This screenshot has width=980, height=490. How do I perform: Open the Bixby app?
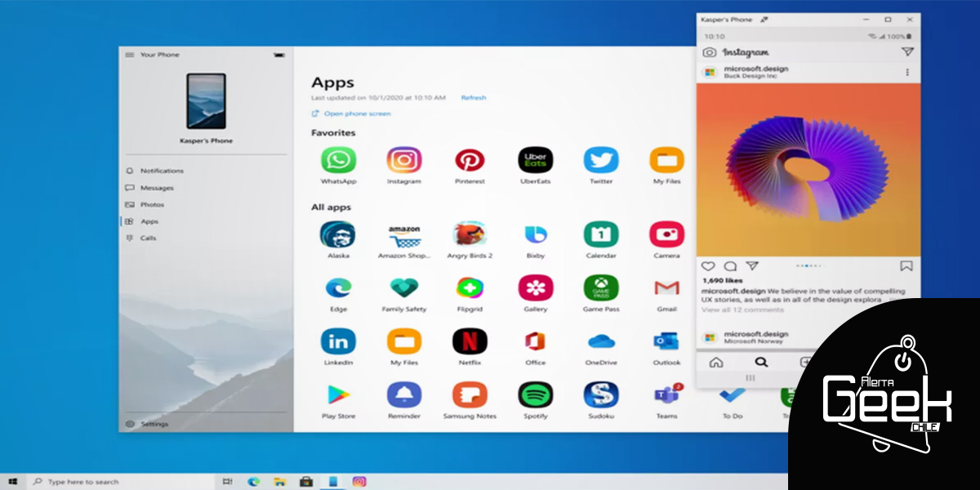click(535, 234)
